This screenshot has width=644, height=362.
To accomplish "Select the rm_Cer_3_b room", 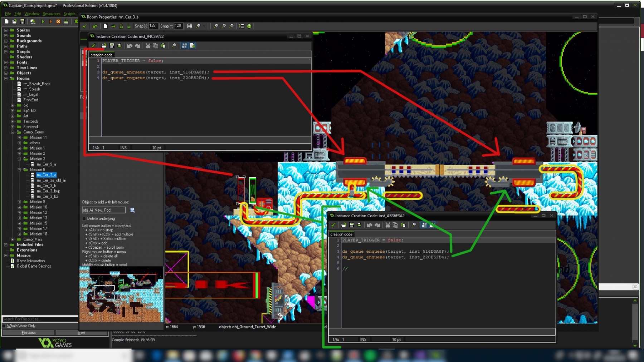I will pyautogui.click(x=47, y=186).
